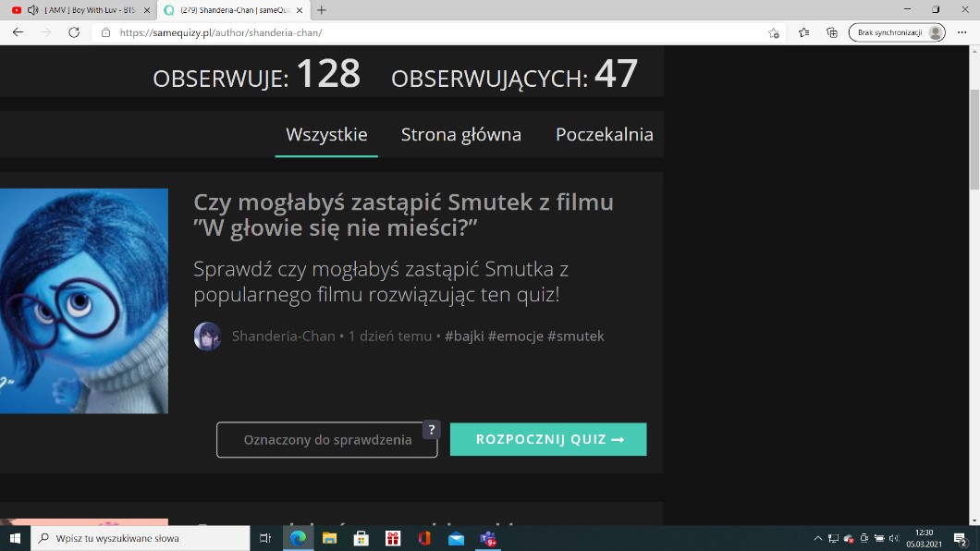The height and width of the screenshot is (551, 980).
Task: Expand the hidden system tray icons
Action: click(x=818, y=538)
